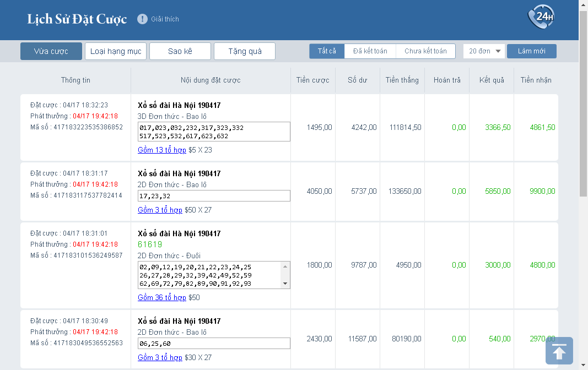Screen dimensions: 588x370
Task: Click the field containing 06,25,60
Action: point(214,344)
